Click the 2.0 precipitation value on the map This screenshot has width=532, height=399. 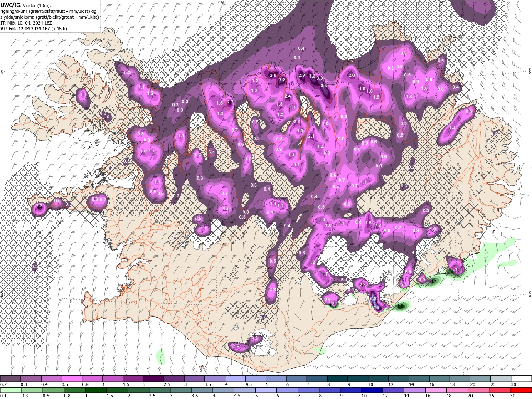click(352, 75)
